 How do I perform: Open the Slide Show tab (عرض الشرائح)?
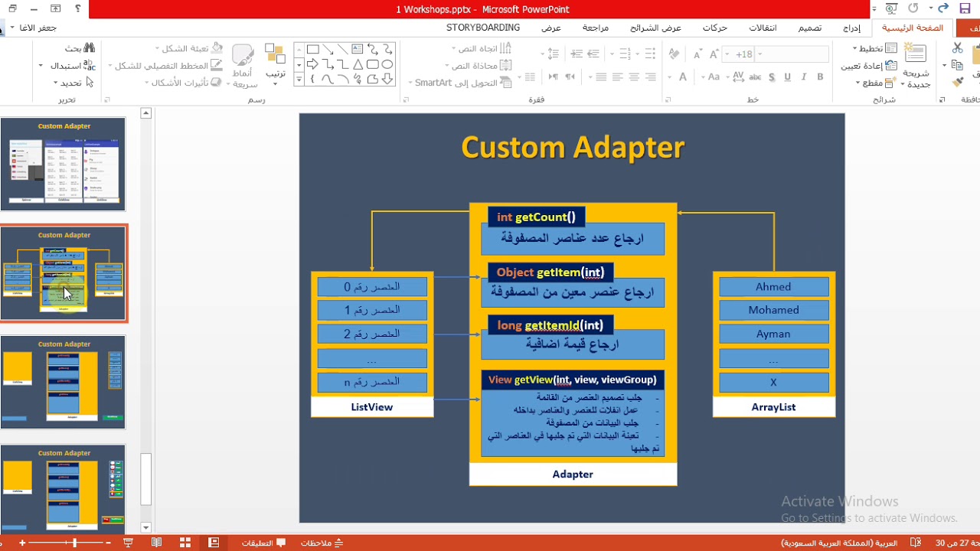656,28
